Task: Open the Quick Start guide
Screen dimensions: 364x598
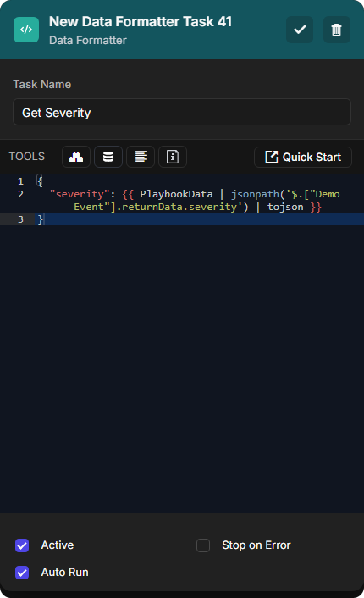Action: coord(303,157)
